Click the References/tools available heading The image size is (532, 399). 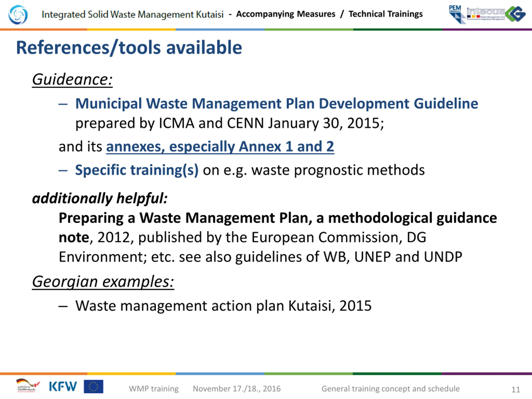coord(129,48)
